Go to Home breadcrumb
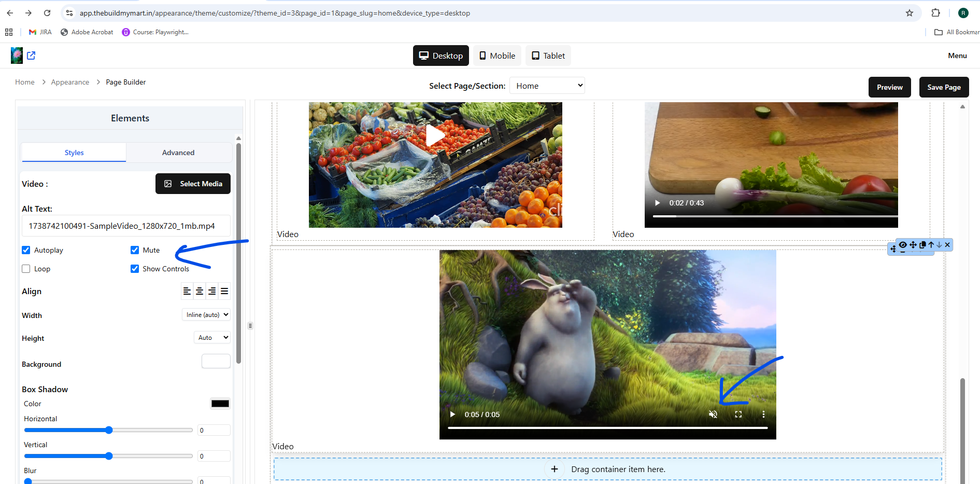 [x=25, y=82]
